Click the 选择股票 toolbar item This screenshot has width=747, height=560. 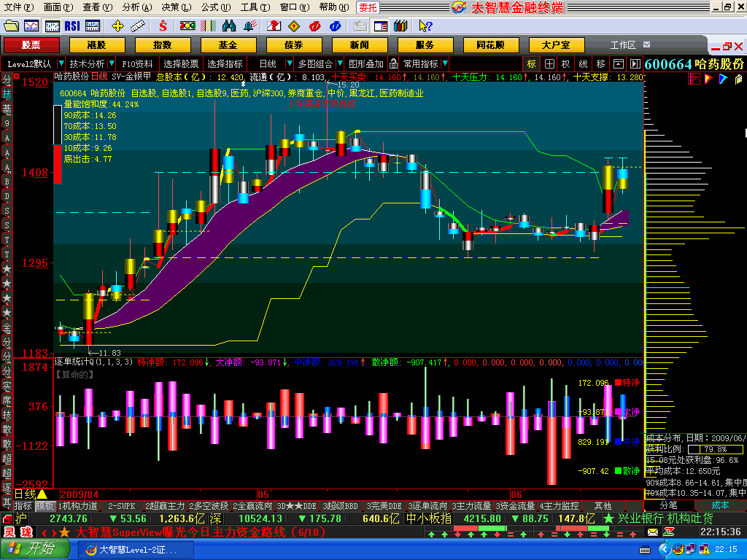tap(182, 64)
